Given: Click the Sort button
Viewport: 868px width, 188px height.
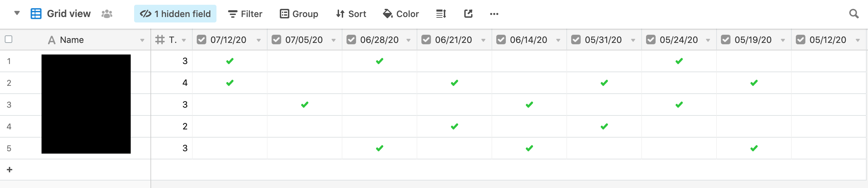Looking at the screenshot, I should click(351, 14).
